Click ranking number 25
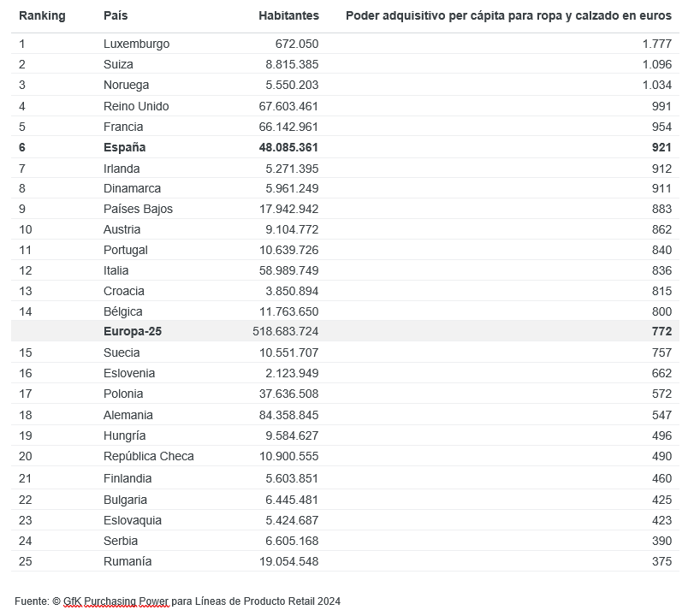 click(x=25, y=561)
